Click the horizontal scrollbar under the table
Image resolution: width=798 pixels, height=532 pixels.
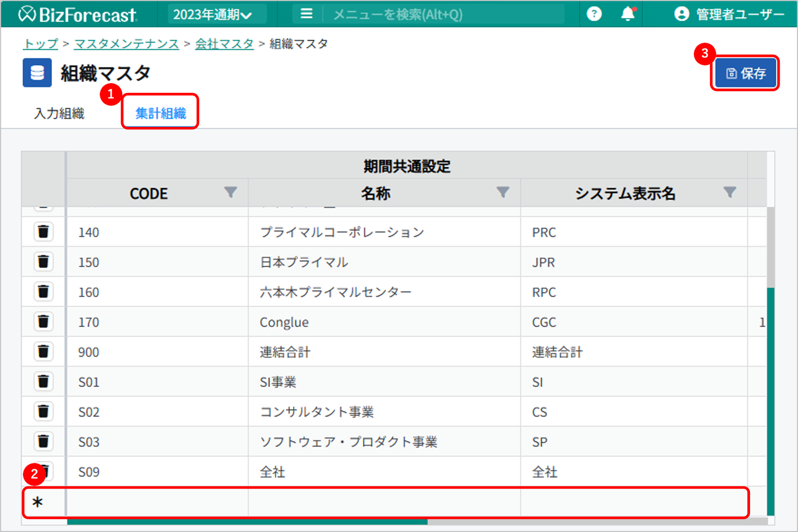247,522
